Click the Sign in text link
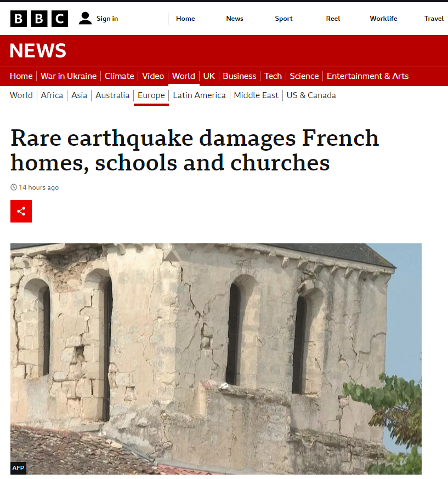 pyautogui.click(x=107, y=19)
